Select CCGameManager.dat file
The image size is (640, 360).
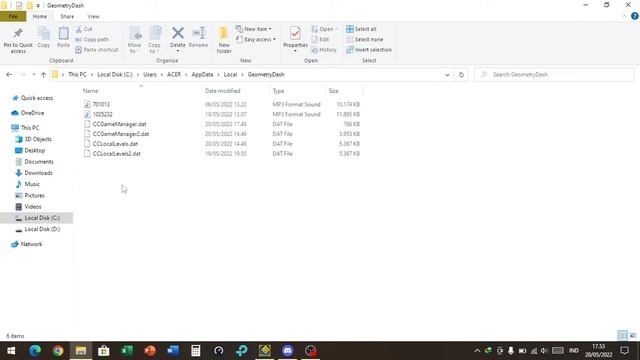(119, 124)
